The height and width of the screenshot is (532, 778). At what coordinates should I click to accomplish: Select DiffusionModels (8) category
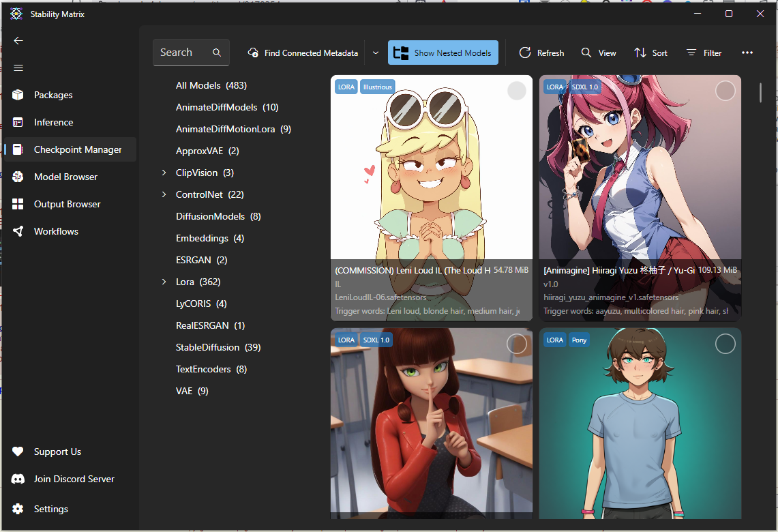click(x=218, y=216)
